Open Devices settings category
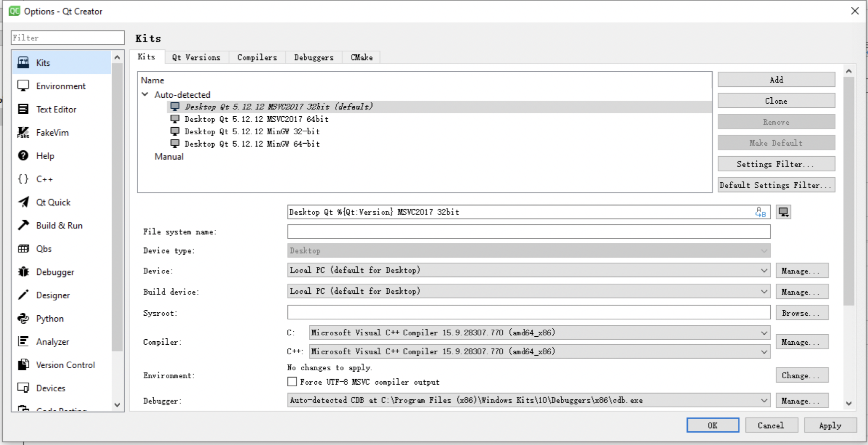868x445 pixels. point(61,388)
